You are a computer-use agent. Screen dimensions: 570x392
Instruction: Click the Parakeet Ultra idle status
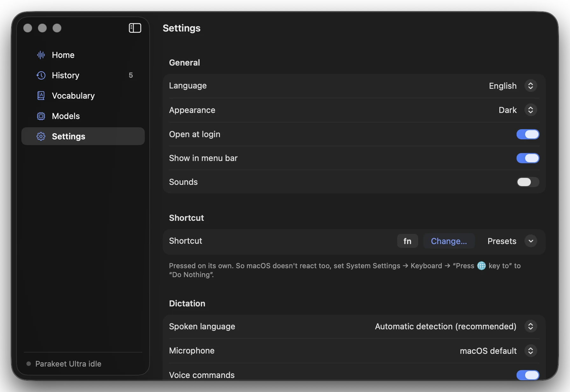pyautogui.click(x=68, y=364)
